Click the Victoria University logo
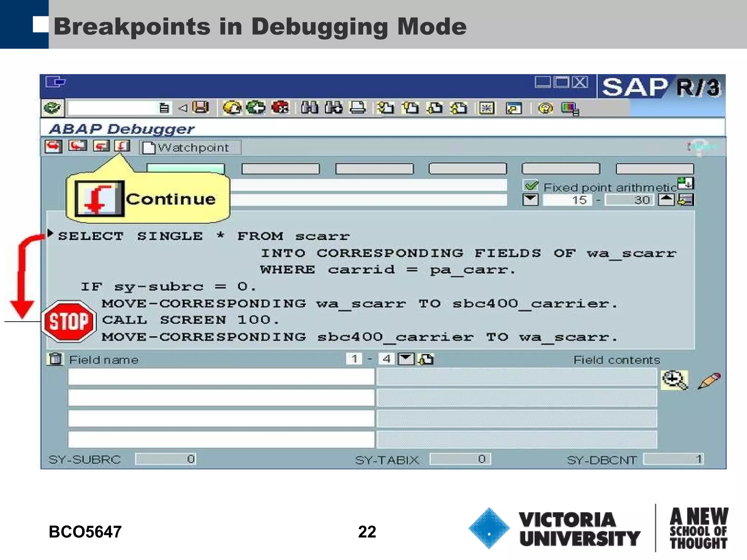The image size is (747, 560). tap(554, 528)
